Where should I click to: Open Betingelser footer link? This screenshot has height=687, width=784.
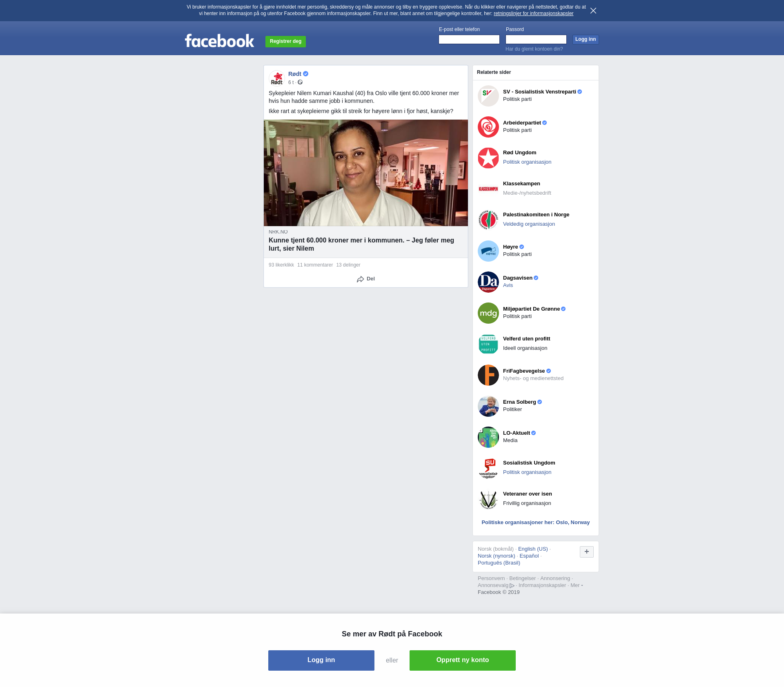click(x=522, y=578)
